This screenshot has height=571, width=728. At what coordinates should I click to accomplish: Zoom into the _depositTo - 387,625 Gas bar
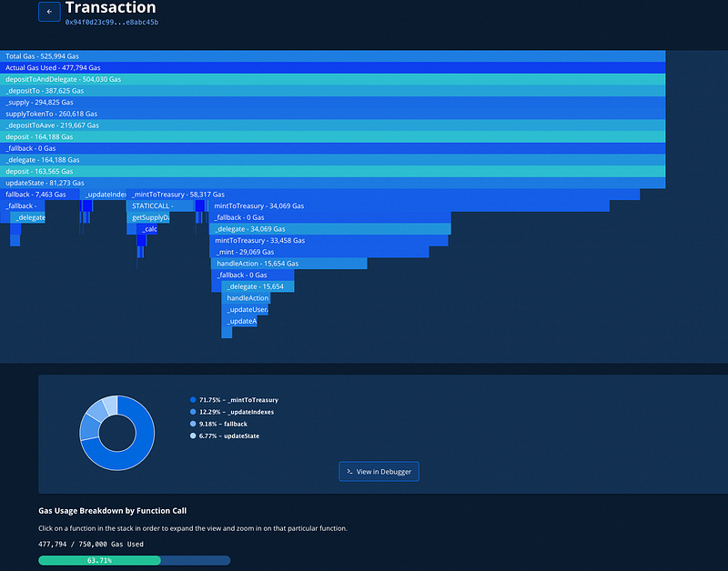[332, 91]
